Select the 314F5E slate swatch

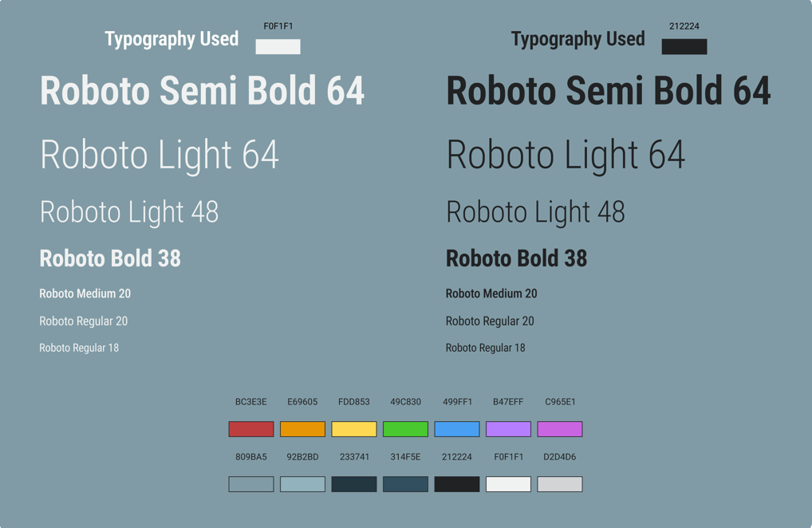pyautogui.click(x=405, y=484)
